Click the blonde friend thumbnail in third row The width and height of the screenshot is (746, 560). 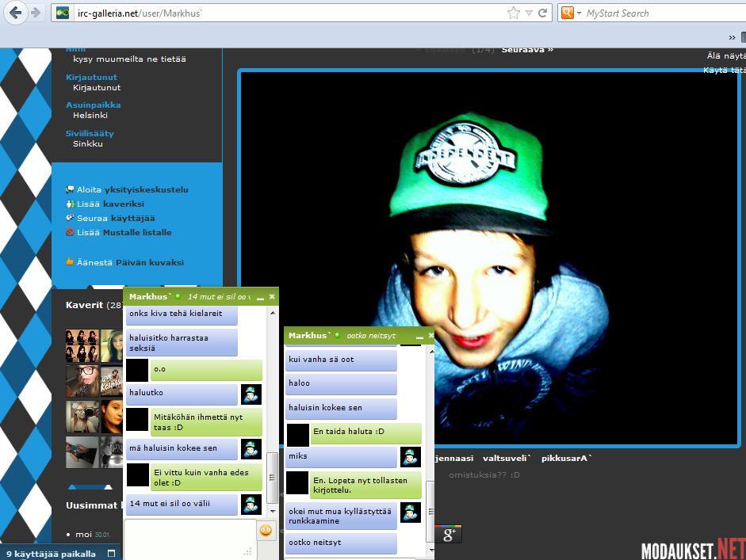click(x=82, y=417)
